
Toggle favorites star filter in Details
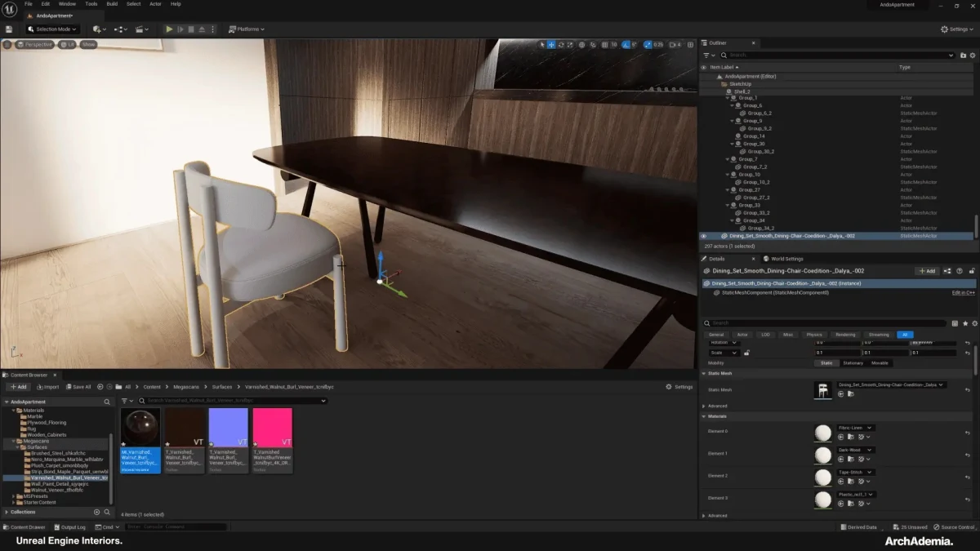click(x=965, y=323)
